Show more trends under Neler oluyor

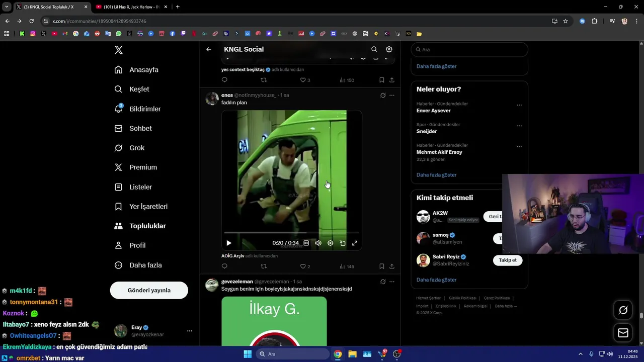click(436, 175)
